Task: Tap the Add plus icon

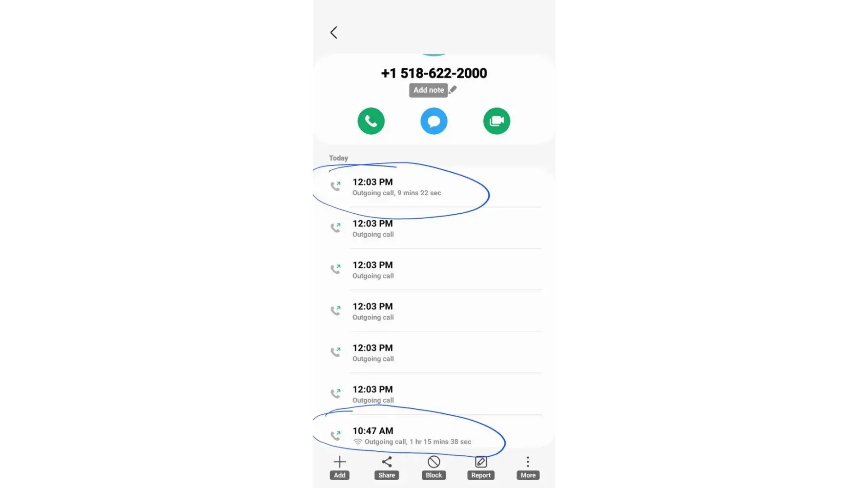Action: [x=340, y=462]
